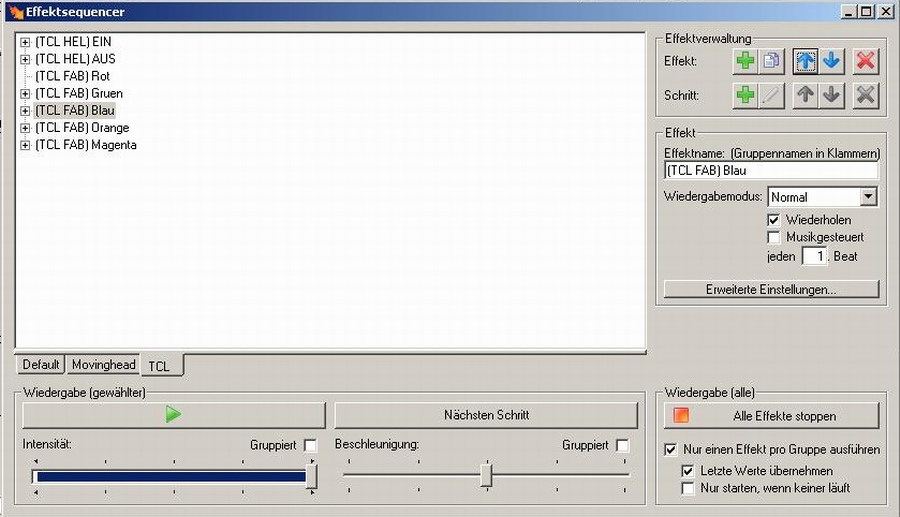Click the Nächsten Schritt button
The image size is (900, 517).
coord(486,415)
